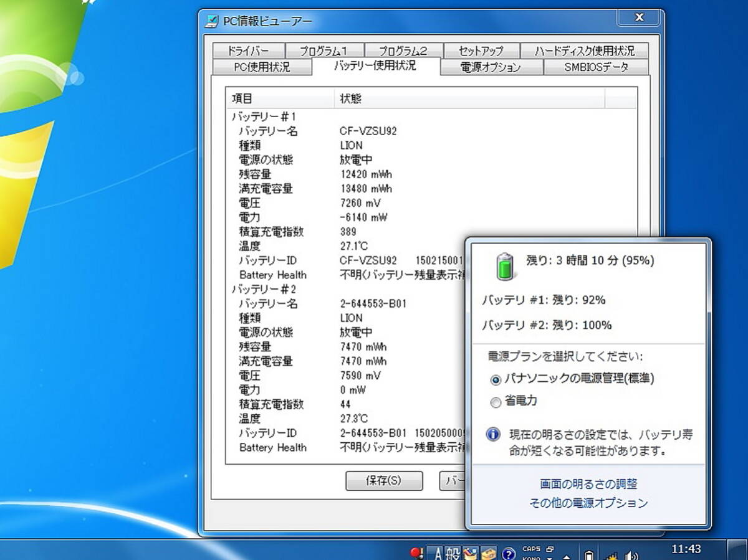Click the green battery icon in the power popup

click(x=505, y=265)
